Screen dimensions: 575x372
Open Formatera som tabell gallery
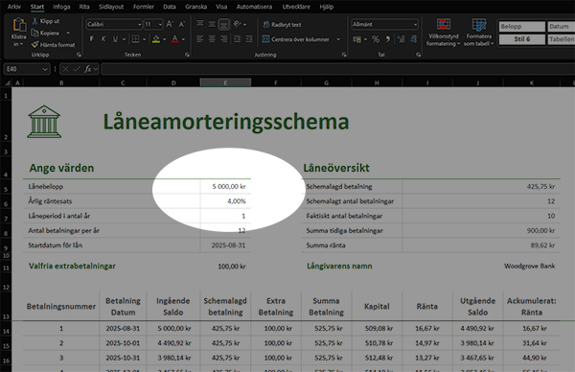479,32
